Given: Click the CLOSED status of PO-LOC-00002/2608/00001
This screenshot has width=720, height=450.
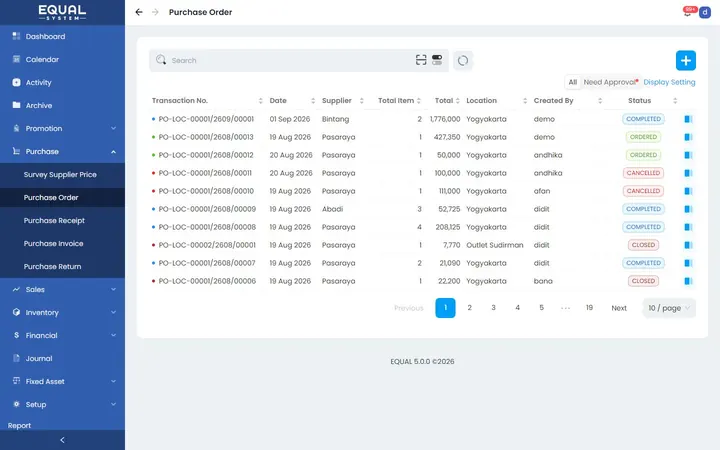Looking at the screenshot, I should pos(643,245).
